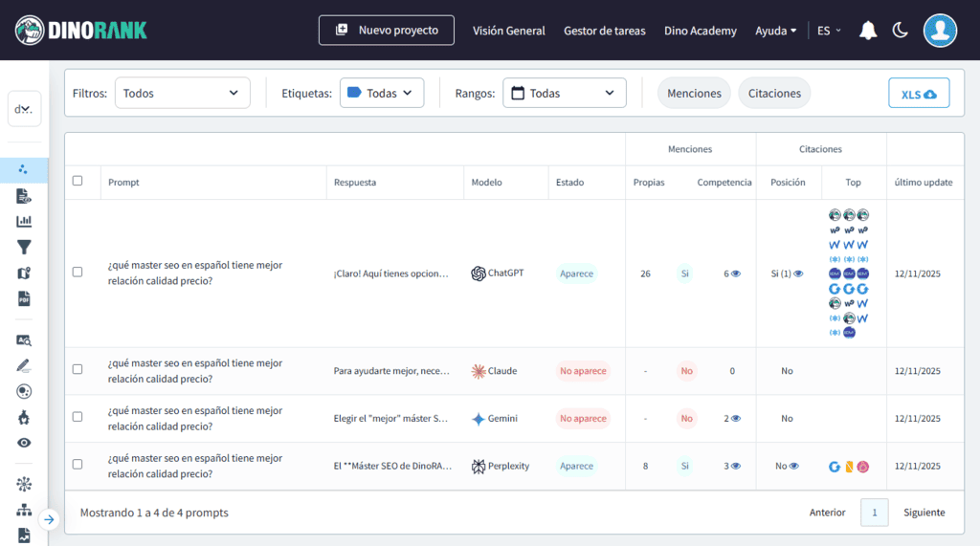
Task: View competitors eye in Perplexity row
Action: point(736,466)
